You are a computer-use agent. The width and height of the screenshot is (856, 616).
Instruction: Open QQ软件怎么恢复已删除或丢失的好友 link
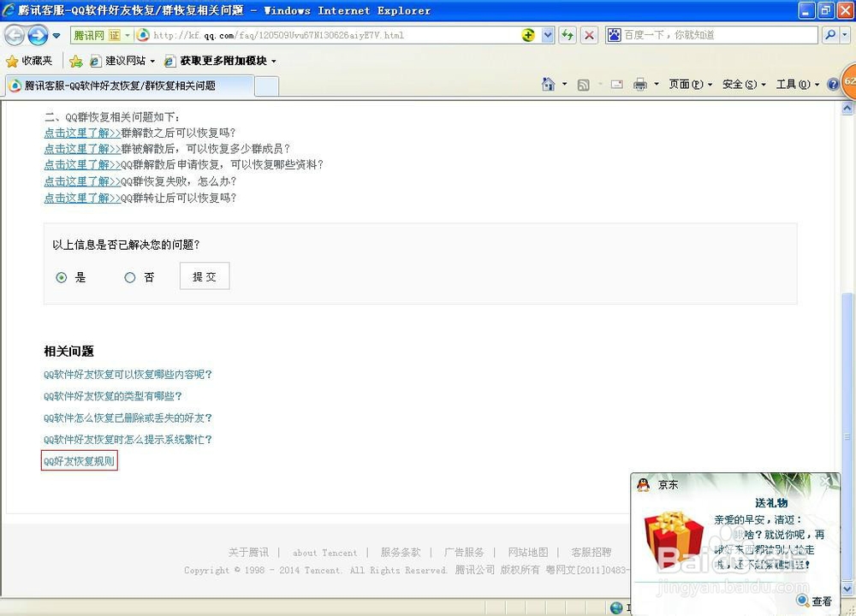(128, 418)
